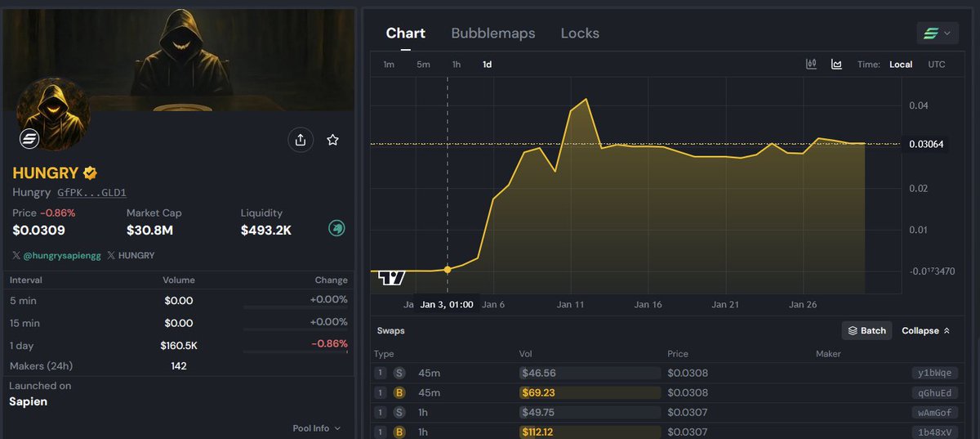Open the Locks tab

(x=580, y=33)
